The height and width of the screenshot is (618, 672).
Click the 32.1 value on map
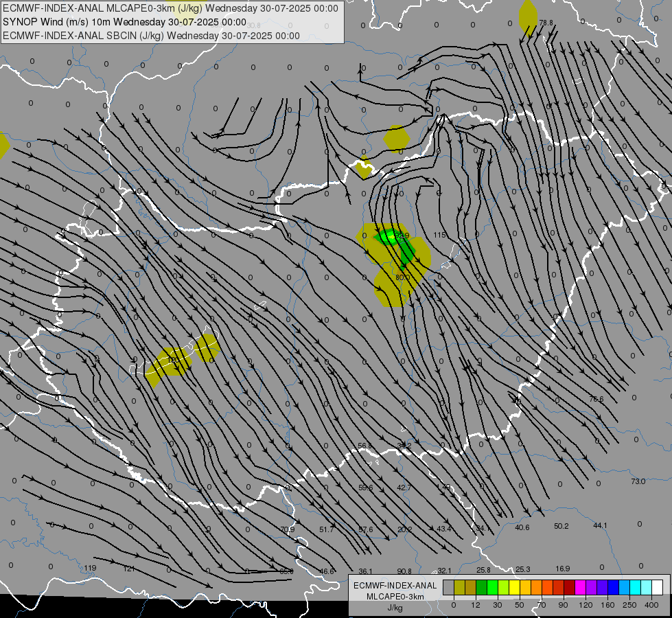click(x=444, y=571)
